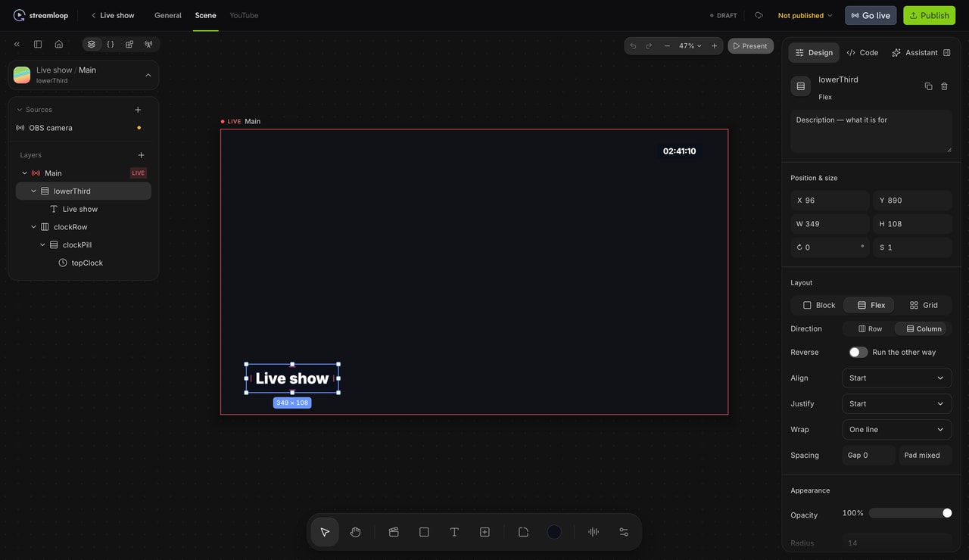969x560 pixels.
Task: Go back to Live show
Action: tap(113, 15)
